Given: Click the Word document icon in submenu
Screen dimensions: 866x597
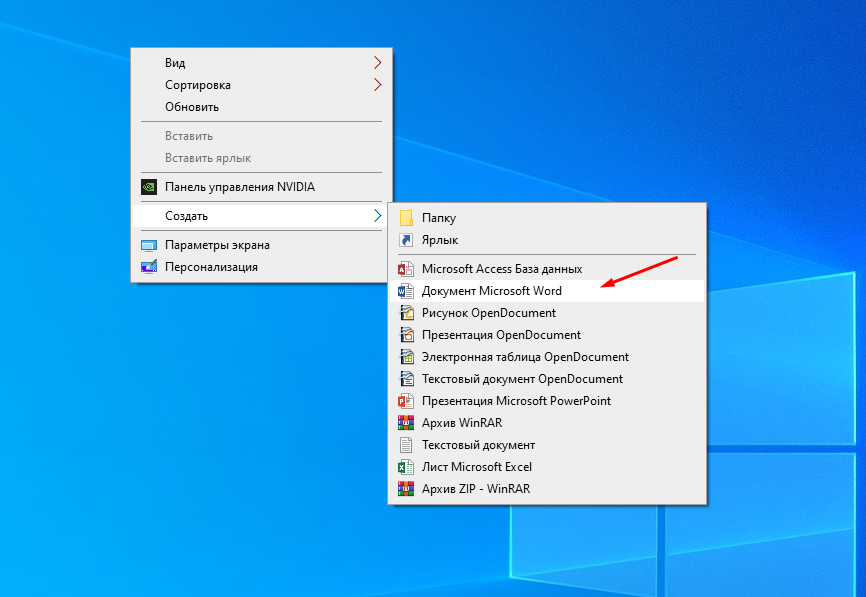Looking at the screenshot, I should click(x=406, y=291).
